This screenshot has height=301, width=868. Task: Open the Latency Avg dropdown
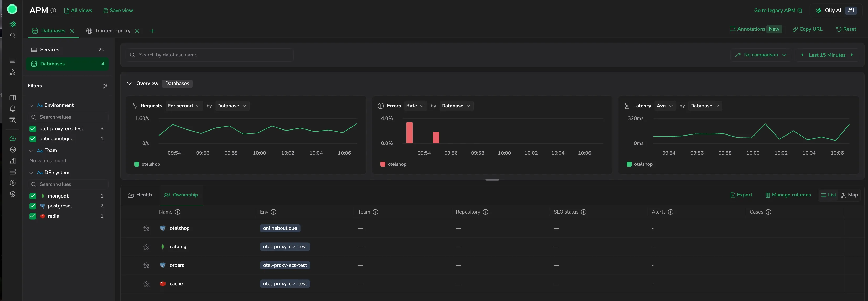pyautogui.click(x=665, y=106)
